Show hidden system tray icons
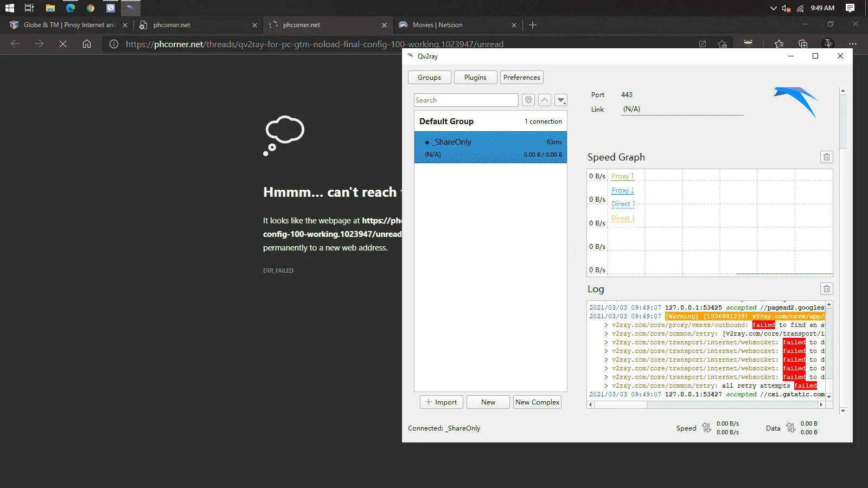Image resolution: width=868 pixels, height=488 pixels. click(x=773, y=8)
